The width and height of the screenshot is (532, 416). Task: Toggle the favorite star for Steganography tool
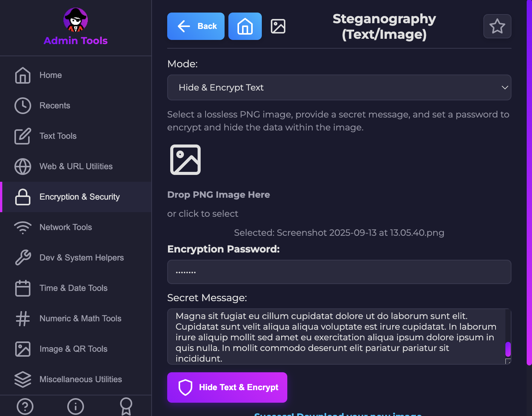[497, 26]
